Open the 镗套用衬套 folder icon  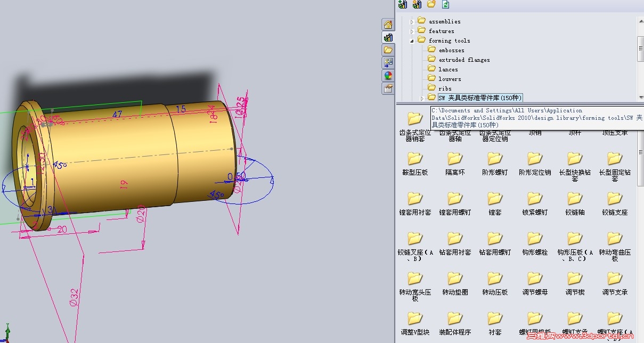click(x=415, y=199)
